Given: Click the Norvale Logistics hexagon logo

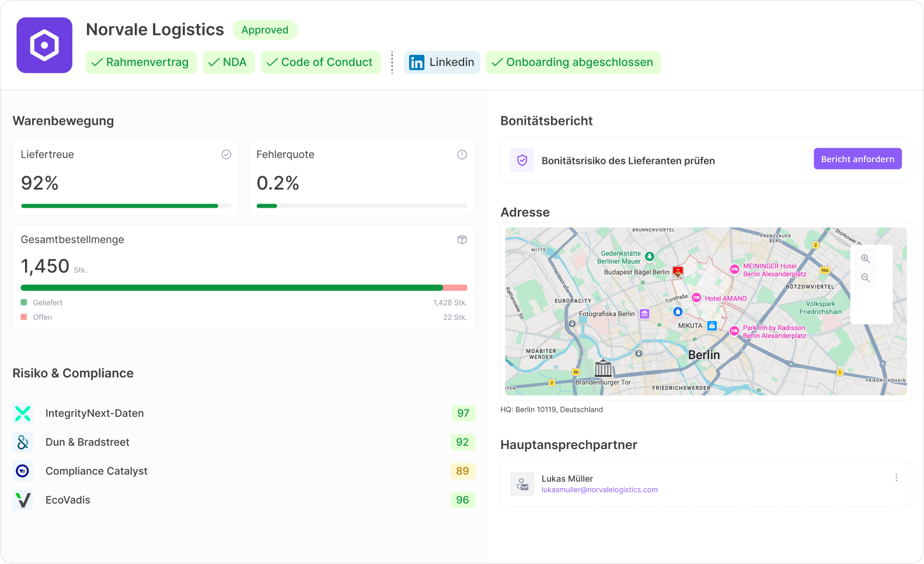Looking at the screenshot, I should click(44, 45).
